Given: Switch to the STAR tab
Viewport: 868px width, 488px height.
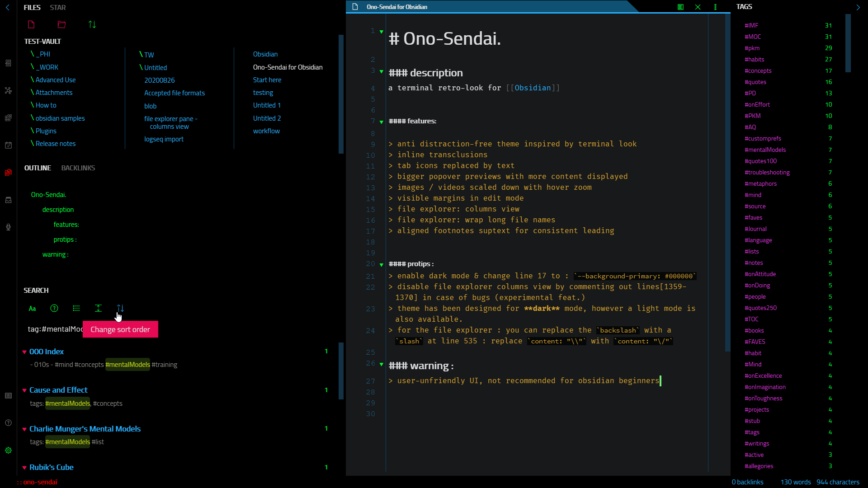Looking at the screenshot, I should [57, 7].
